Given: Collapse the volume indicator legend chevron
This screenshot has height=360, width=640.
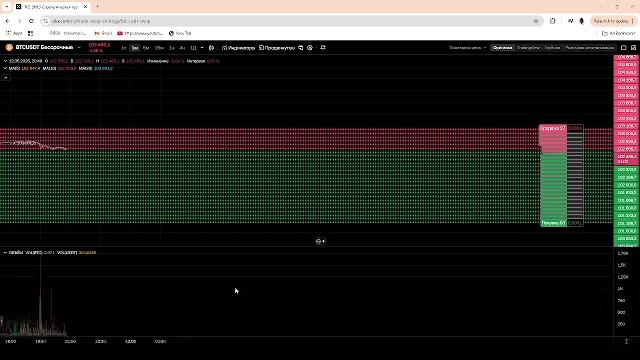Looking at the screenshot, I should tap(5, 253).
